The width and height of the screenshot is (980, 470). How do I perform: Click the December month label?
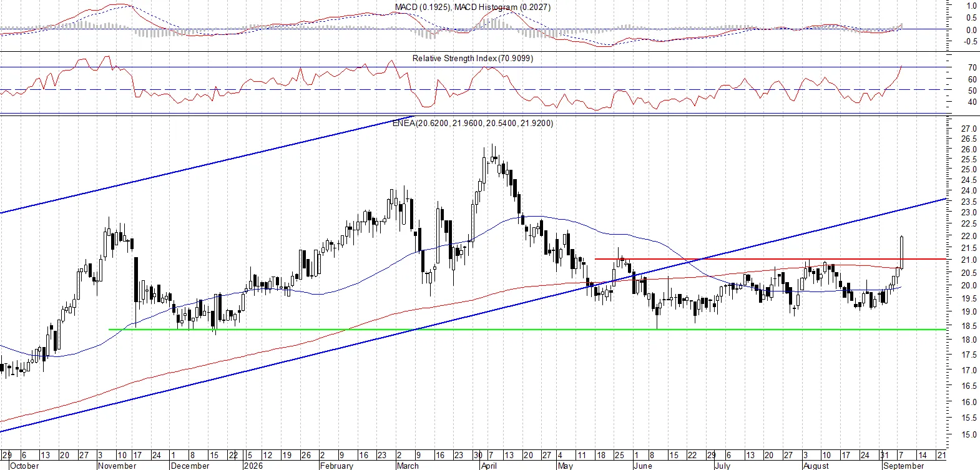pyautogui.click(x=190, y=465)
